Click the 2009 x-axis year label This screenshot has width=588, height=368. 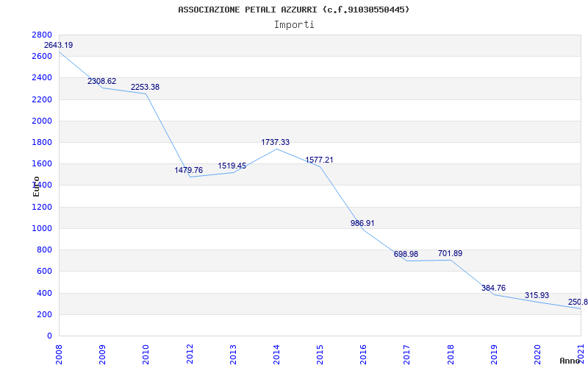click(102, 355)
